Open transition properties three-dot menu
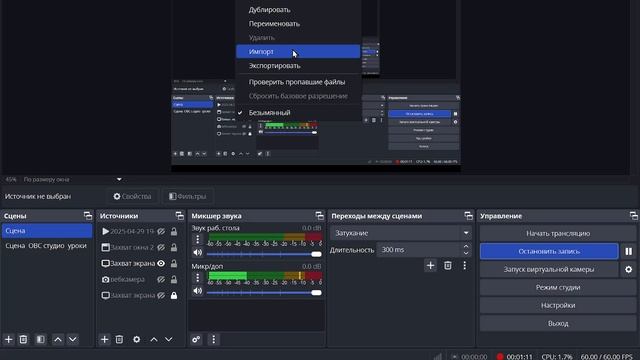This screenshot has width=640, height=360. (x=464, y=265)
